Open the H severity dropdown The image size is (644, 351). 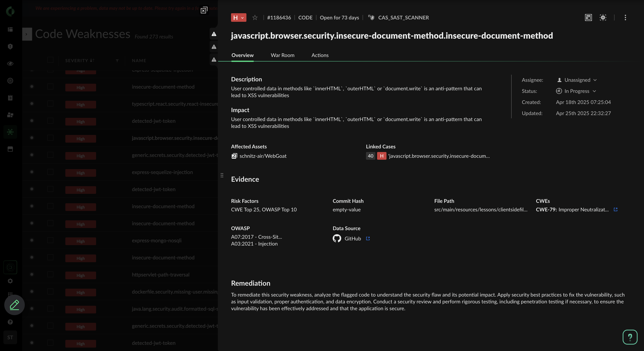tap(239, 18)
